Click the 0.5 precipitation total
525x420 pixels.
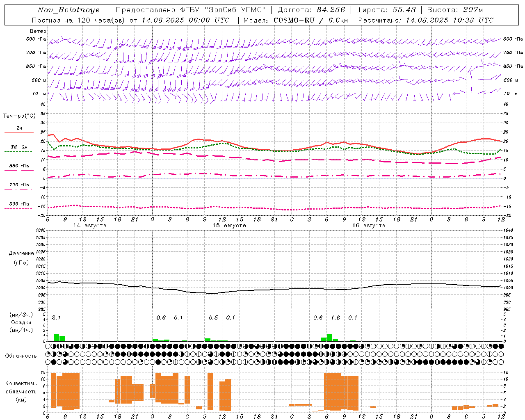click(213, 317)
